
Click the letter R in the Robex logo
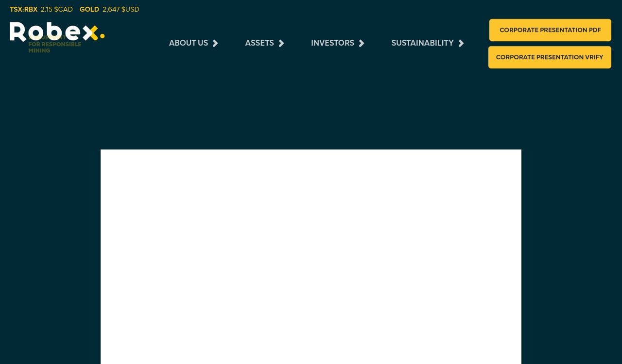pyautogui.click(x=18, y=32)
